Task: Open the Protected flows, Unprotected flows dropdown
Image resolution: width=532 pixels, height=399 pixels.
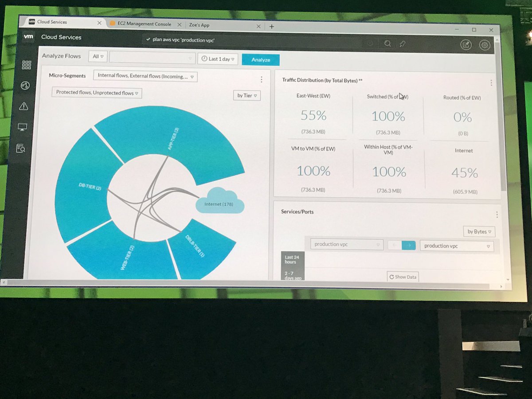Action: 97,93
